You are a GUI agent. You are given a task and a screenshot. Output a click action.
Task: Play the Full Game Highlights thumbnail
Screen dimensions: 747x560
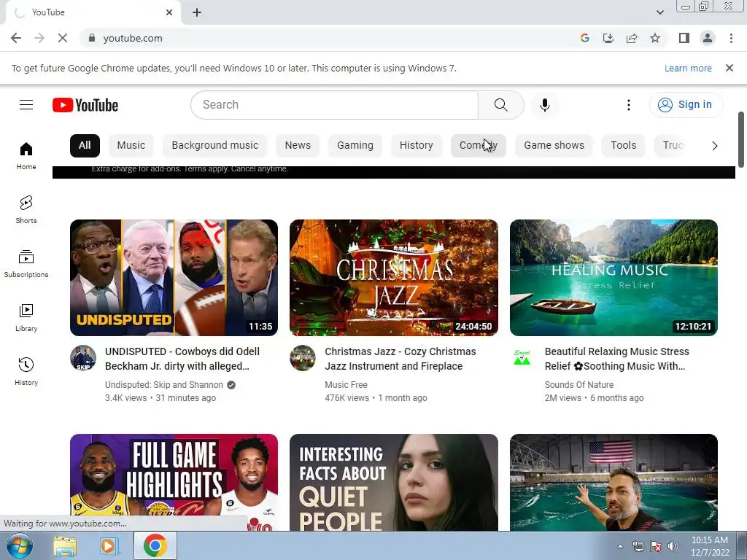[174, 482]
